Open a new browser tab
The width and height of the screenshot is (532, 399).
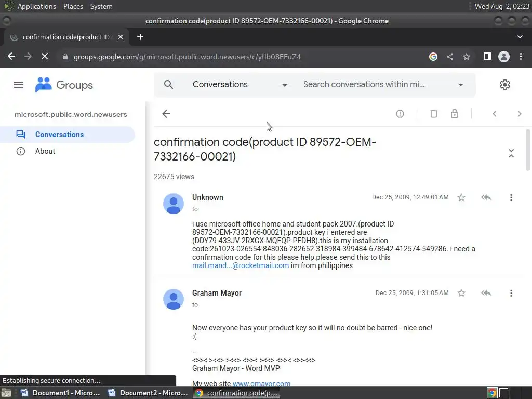(x=140, y=37)
